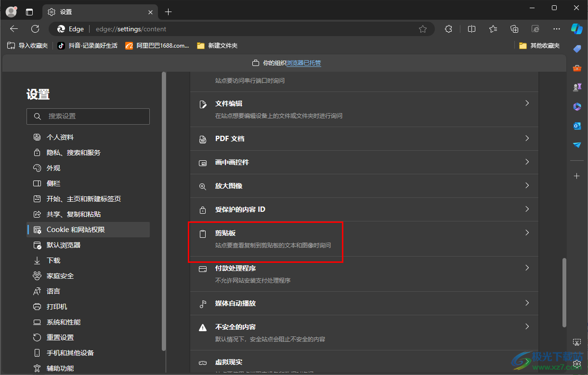This screenshot has height=375, width=588.
Task: Expand 媒体自动播放 chevron arrow
Action: [527, 303]
